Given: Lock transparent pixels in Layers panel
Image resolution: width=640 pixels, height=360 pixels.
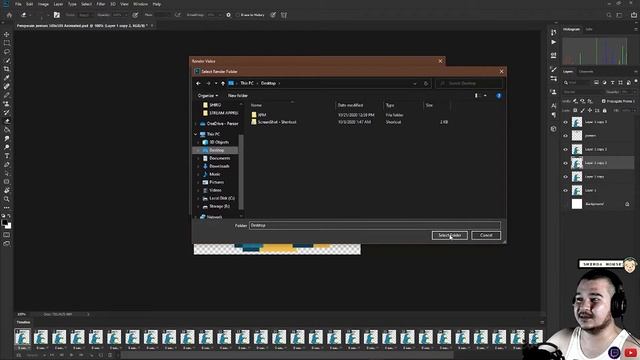Looking at the screenshot, I should pos(575,110).
